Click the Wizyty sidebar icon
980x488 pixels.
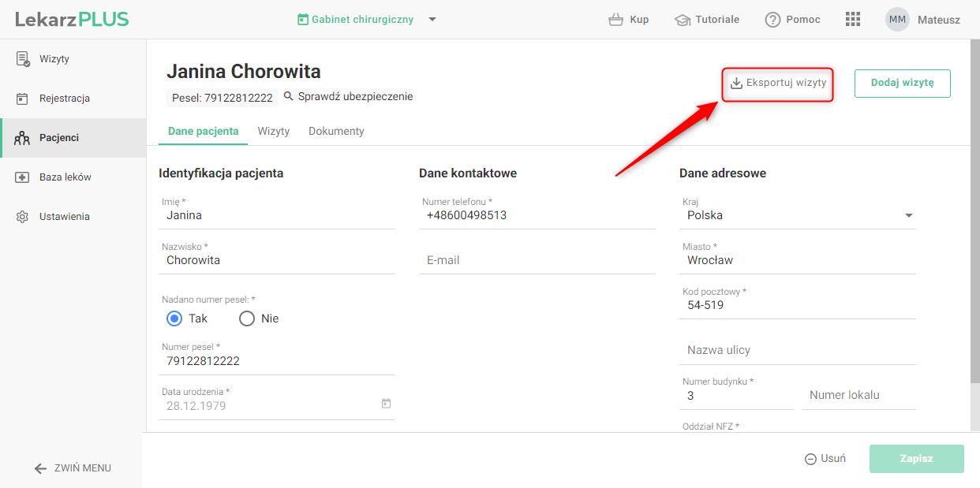(23, 59)
